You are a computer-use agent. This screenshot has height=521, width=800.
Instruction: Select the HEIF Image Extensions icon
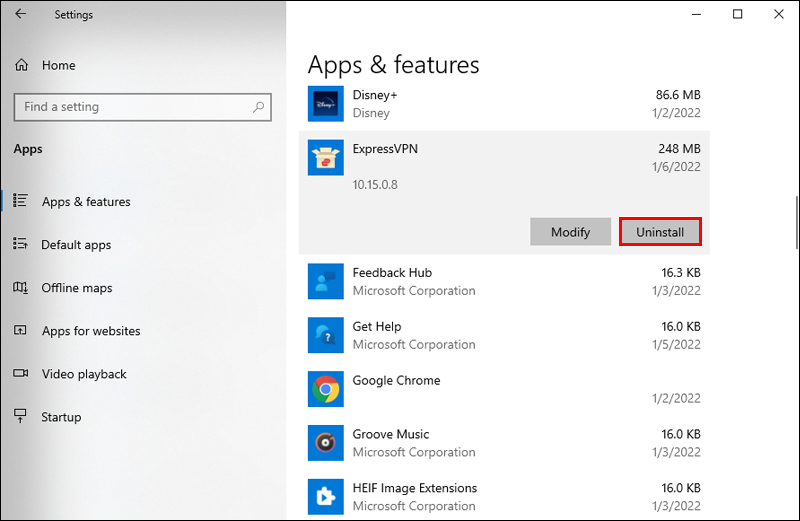(x=326, y=497)
